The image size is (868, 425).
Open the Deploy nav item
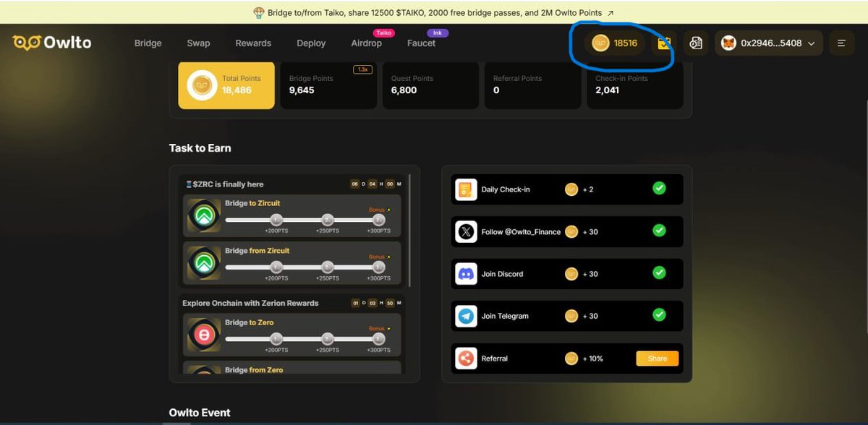tap(311, 43)
